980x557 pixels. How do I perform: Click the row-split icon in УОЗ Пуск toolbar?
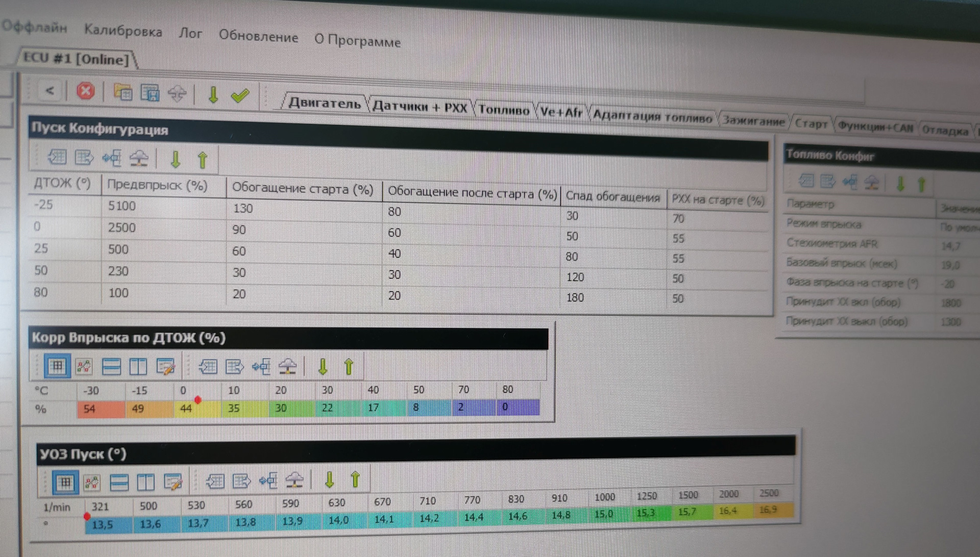coord(119,482)
